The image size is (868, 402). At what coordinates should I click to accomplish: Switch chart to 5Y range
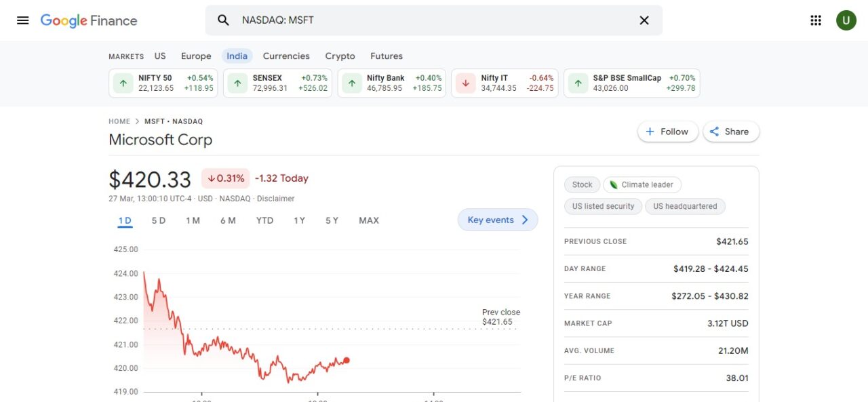coord(332,220)
